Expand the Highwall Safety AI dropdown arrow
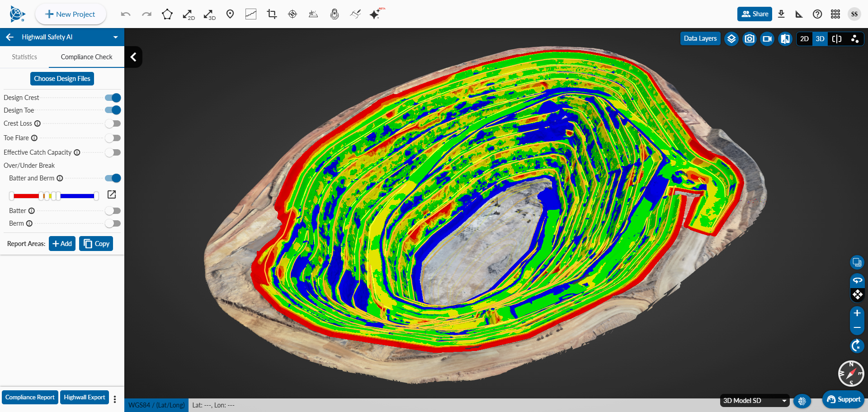Screen dimensions: 868x412 pos(116,37)
